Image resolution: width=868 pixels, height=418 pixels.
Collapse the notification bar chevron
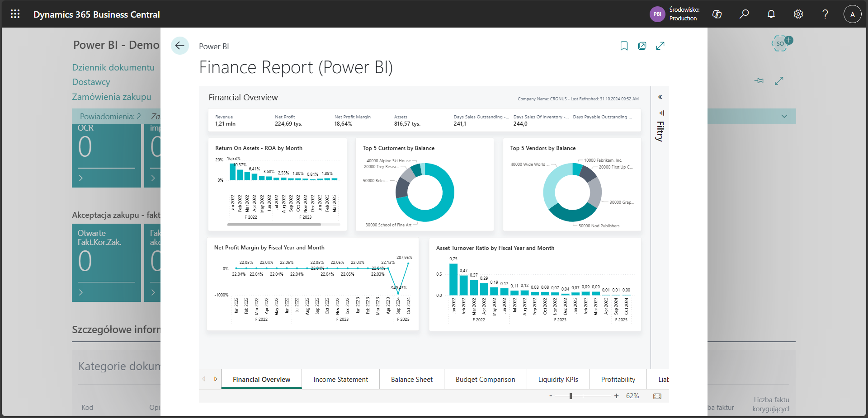point(784,116)
